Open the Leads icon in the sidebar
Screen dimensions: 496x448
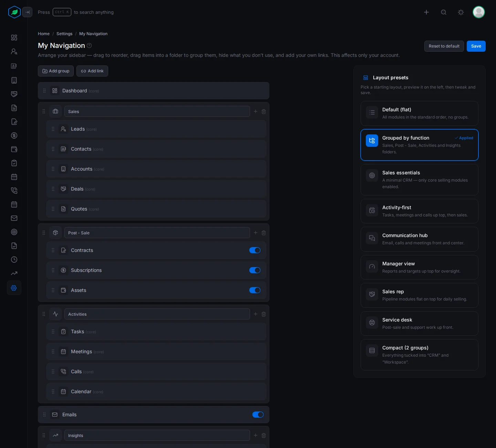(x=14, y=51)
